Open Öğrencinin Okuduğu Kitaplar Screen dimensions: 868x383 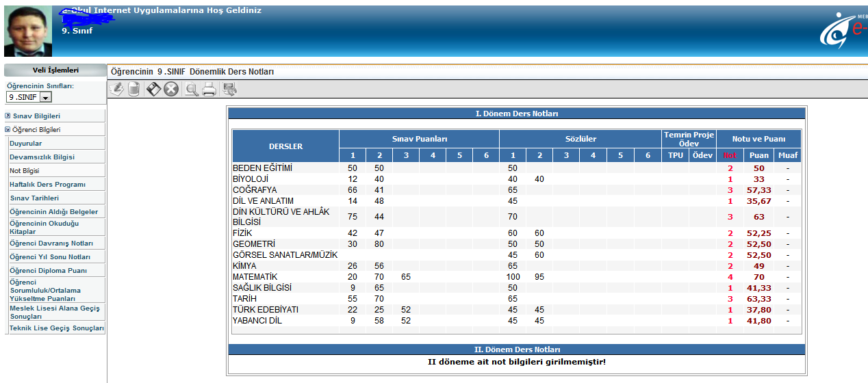point(44,227)
